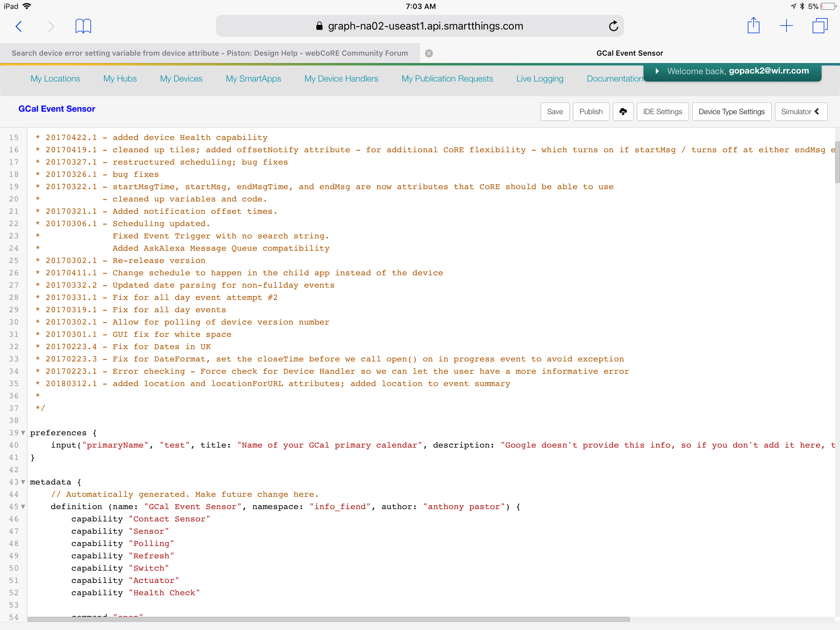Click the "Contact Sensor" capability string

(169, 519)
